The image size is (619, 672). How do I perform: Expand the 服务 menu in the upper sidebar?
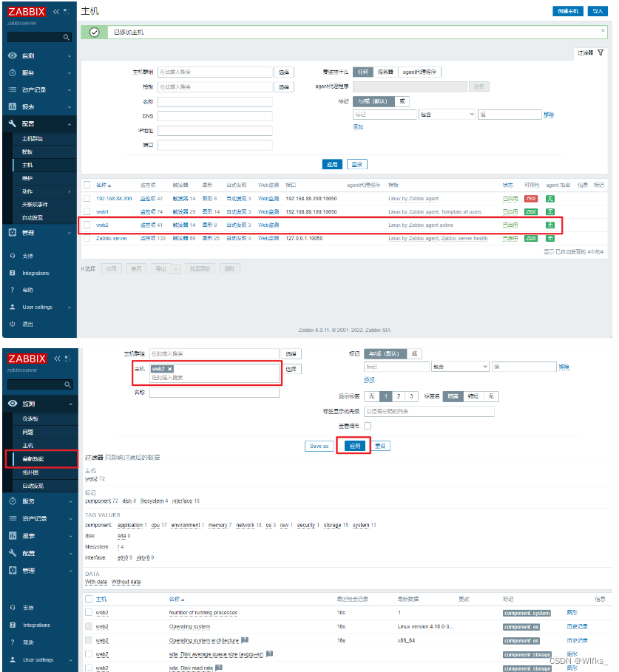pyautogui.click(x=40, y=73)
